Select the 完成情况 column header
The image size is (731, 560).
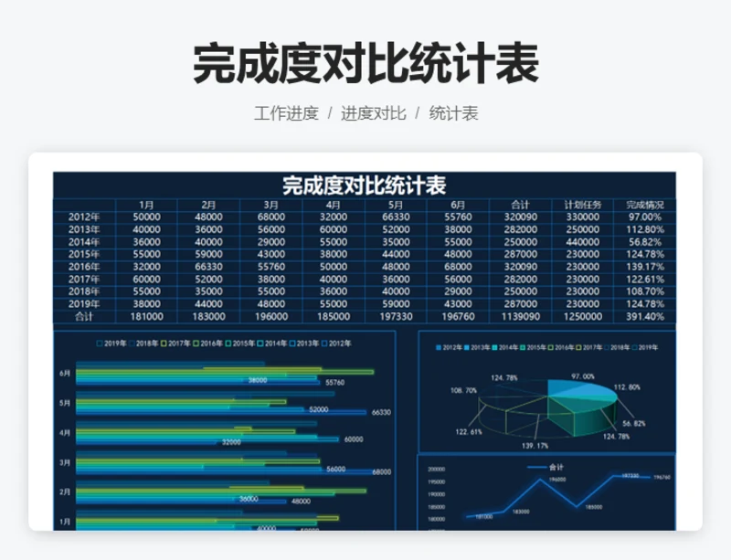[645, 205]
